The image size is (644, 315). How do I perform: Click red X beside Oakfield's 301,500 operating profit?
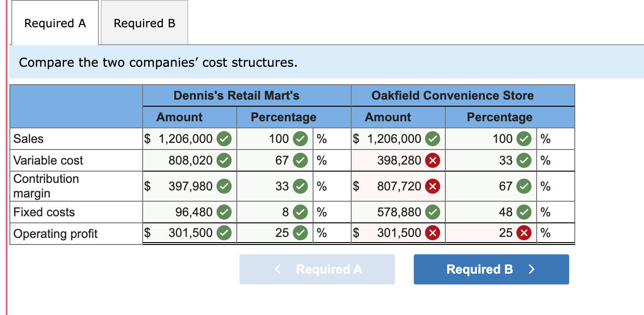[433, 234]
